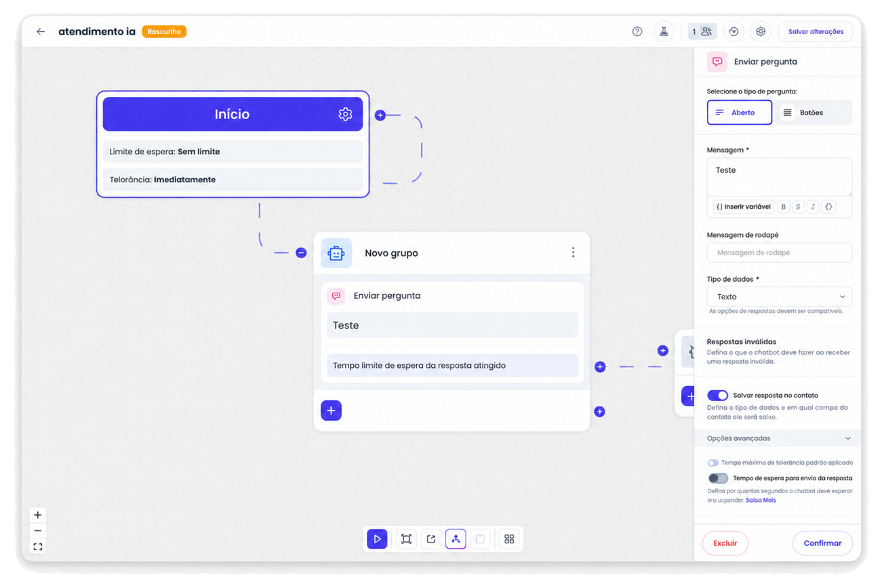Click the test flask icon
This screenshot has height=588, width=882.
tap(664, 31)
